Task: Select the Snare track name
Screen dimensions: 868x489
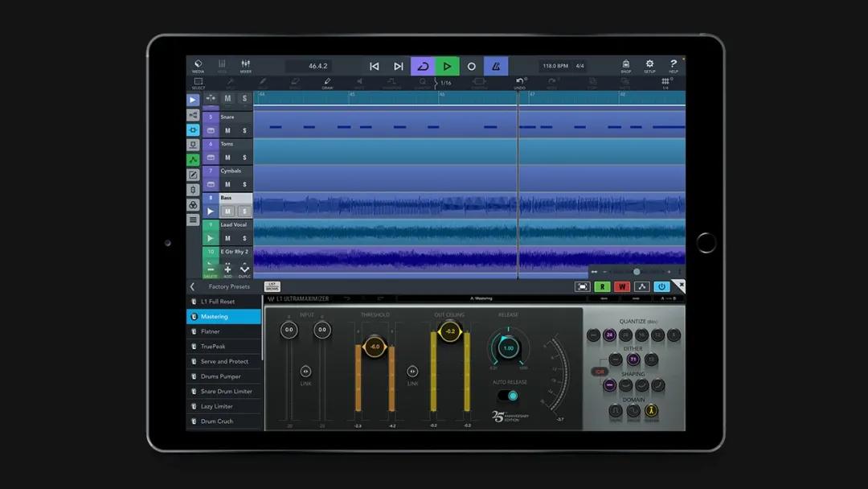Action: 227,117
